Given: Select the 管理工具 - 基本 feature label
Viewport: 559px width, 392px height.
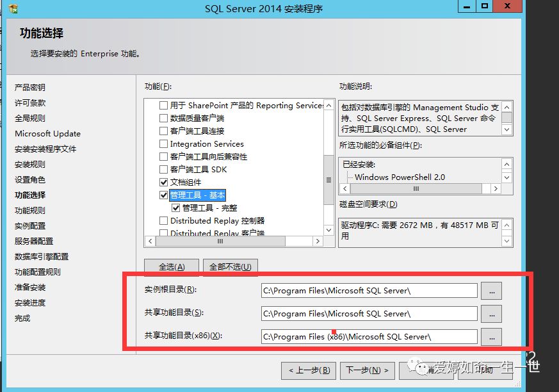Looking at the screenshot, I should point(197,195).
